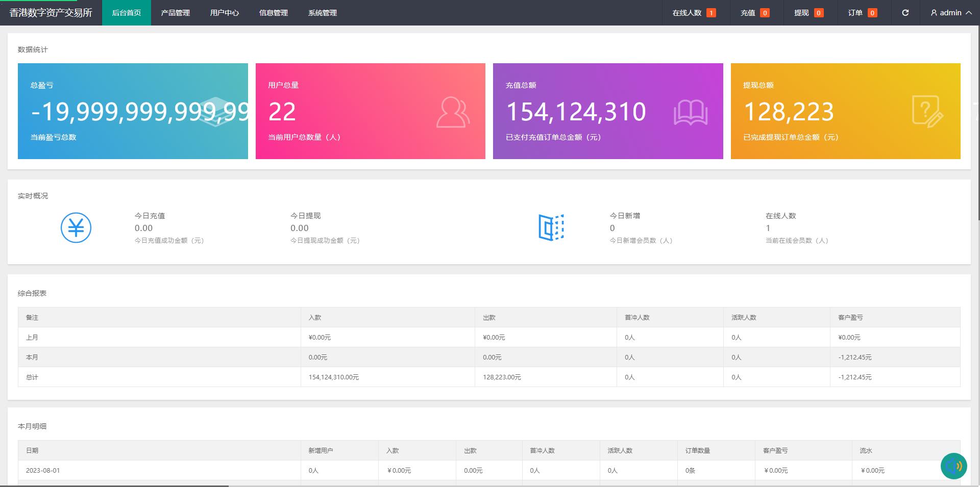This screenshot has height=487, width=980.
Task: Click the layered stack icon on blue card
Action: pyautogui.click(x=215, y=112)
